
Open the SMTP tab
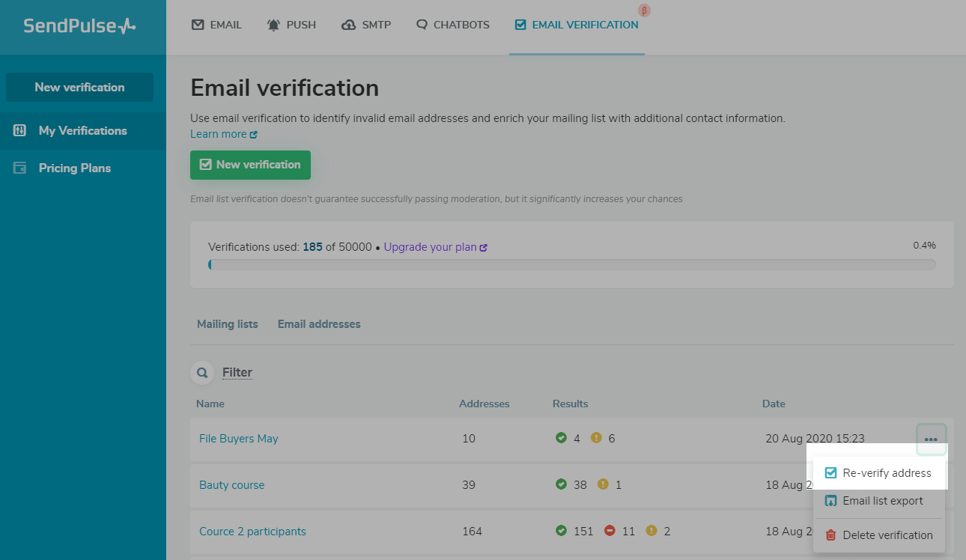coord(366,25)
